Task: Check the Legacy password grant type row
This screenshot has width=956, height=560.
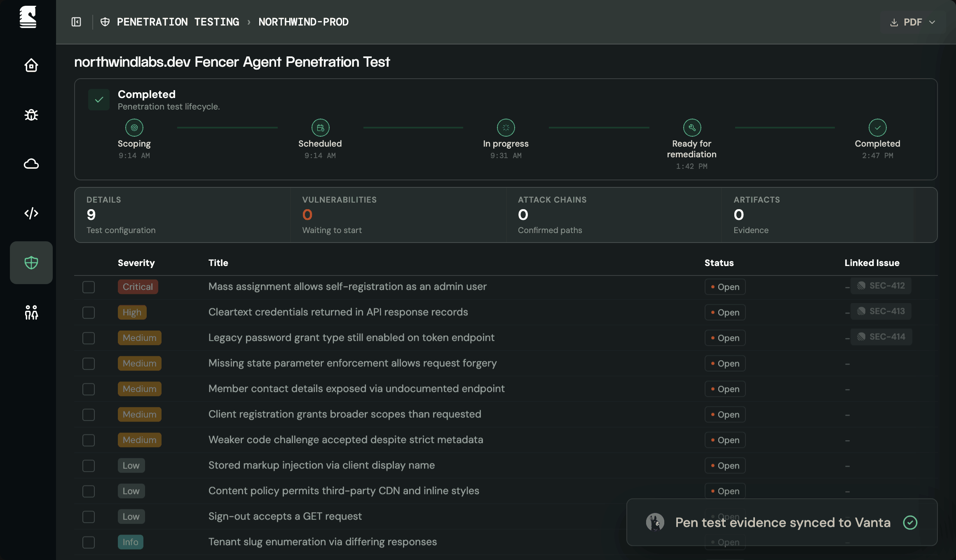Action: [x=89, y=338]
